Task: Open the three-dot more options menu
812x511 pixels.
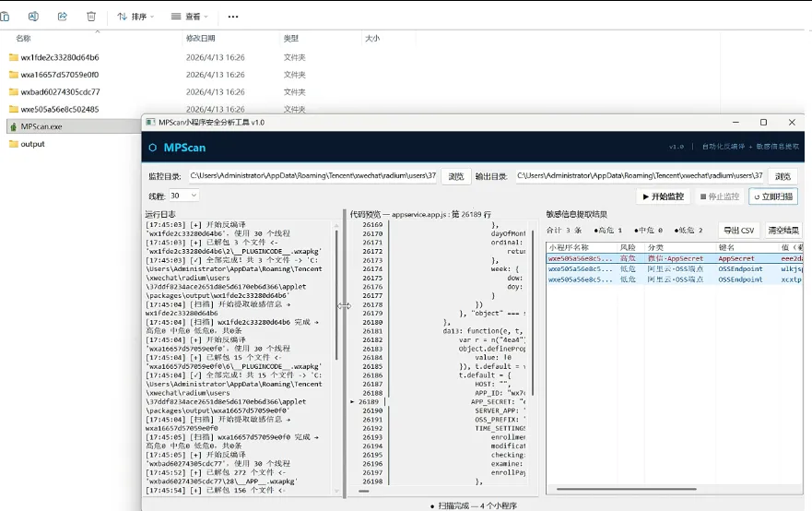Action: 233,17
